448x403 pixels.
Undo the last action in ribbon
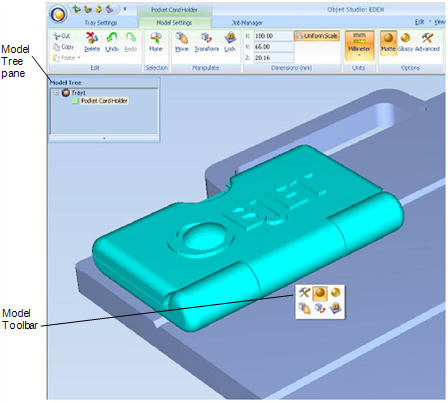pyautogui.click(x=112, y=42)
